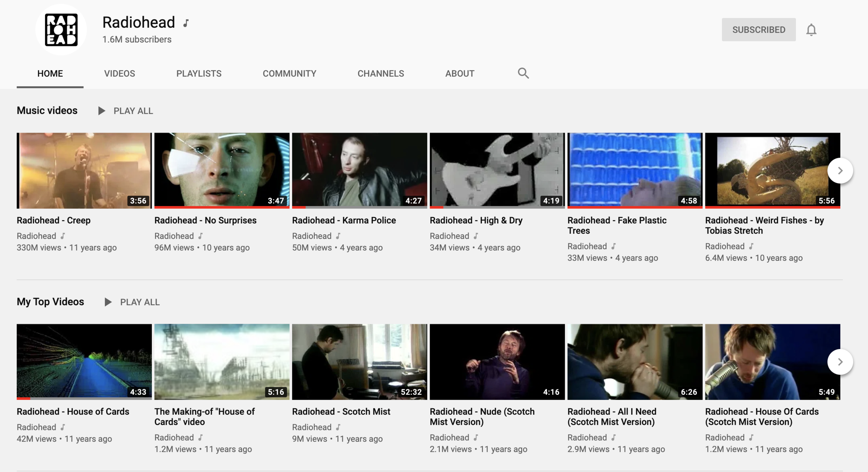Click the 52:32 duration badge on Scotch Mist

click(x=411, y=392)
